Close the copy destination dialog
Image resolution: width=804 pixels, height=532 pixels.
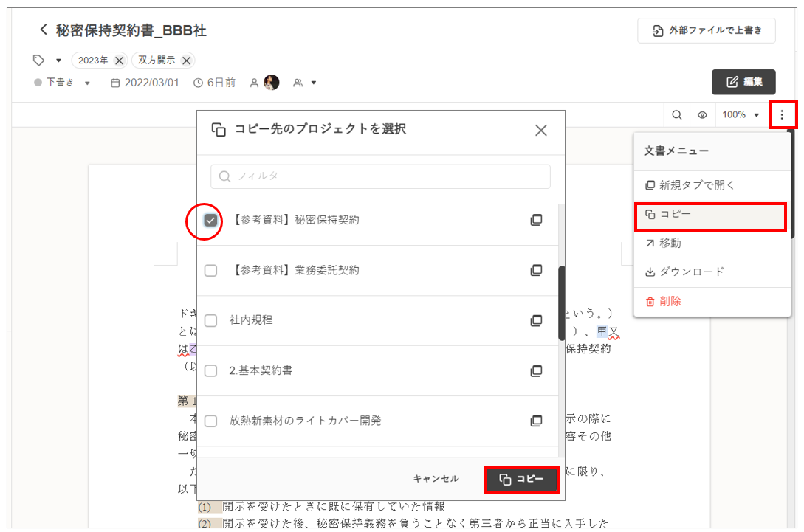tap(541, 131)
